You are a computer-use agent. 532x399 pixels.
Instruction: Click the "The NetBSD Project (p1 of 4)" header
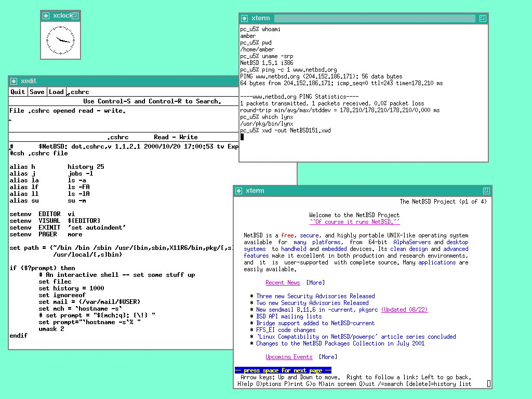(443, 202)
